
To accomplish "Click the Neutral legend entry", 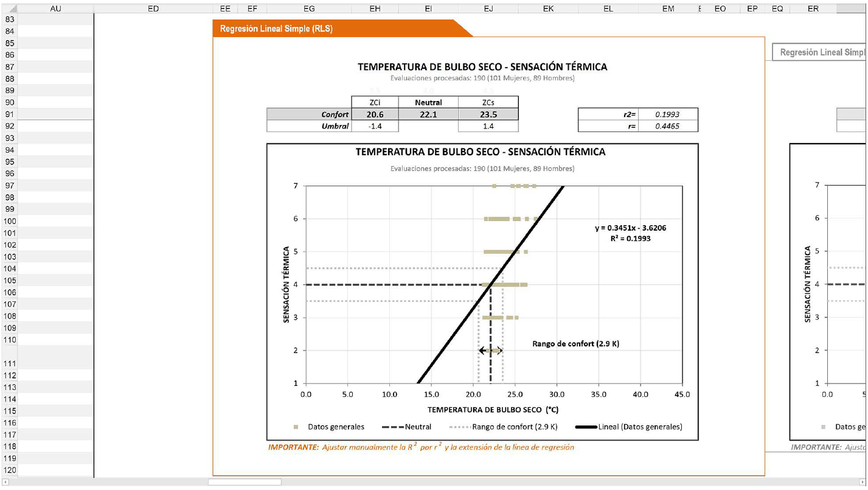I will tap(406, 427).
